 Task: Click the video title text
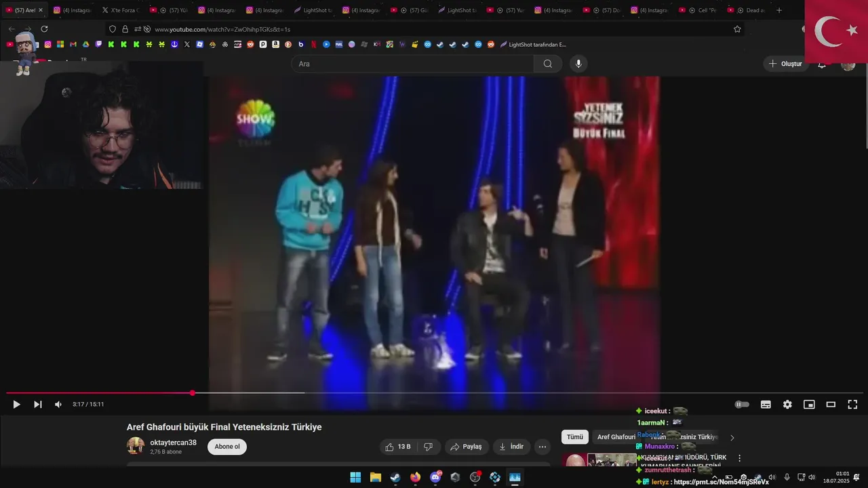pos(224,427)
